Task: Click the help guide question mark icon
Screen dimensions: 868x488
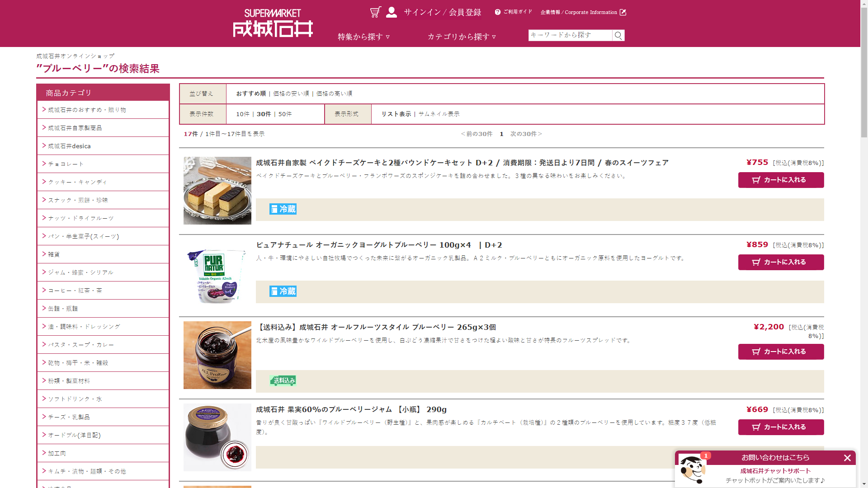Action: (x=498, y=12)
